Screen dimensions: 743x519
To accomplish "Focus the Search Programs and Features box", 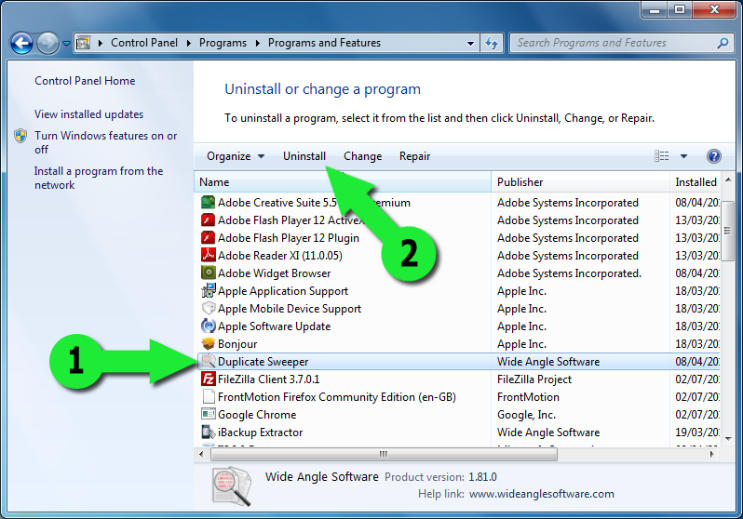I will (x=621, y=43).
